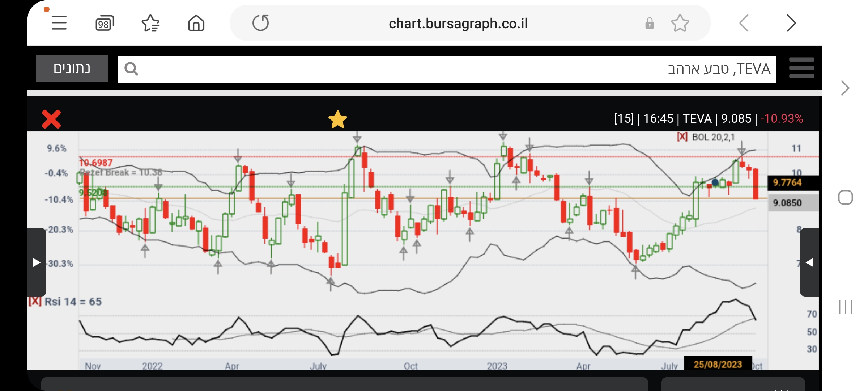Open the edge panel chevron on the right
The height and width of the screenshot is (391, 868).
pos(845,88)
